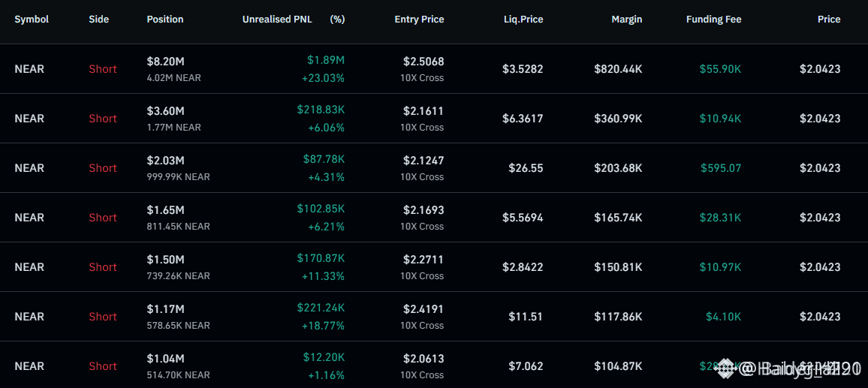
Task: Select the $8.20M position value
Action: click(165, 62)
